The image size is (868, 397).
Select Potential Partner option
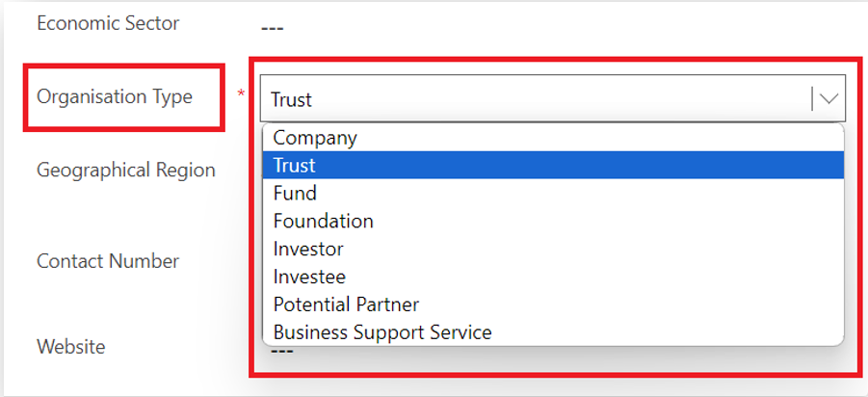pyautogui.click(x=346, y=304)
